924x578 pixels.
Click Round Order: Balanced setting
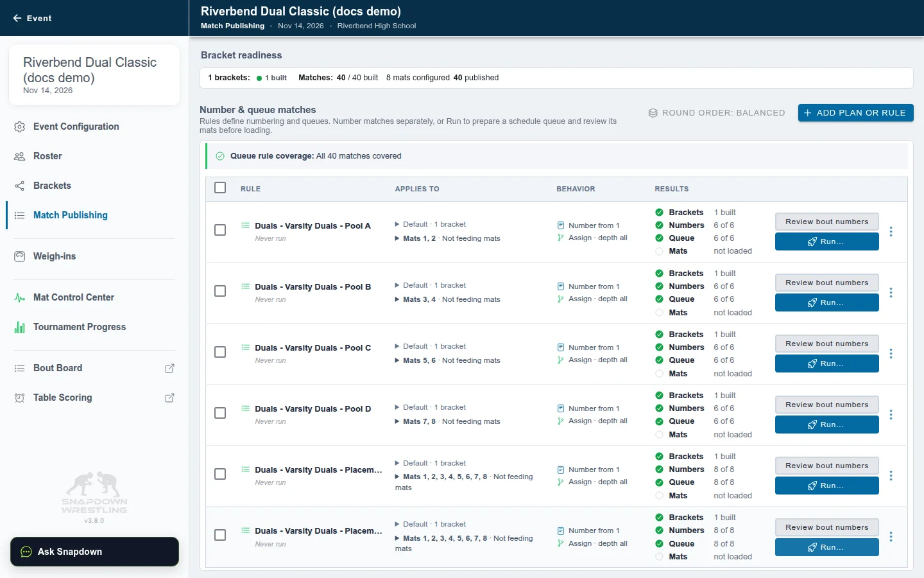pyautogui.click(x=716, y=113)
